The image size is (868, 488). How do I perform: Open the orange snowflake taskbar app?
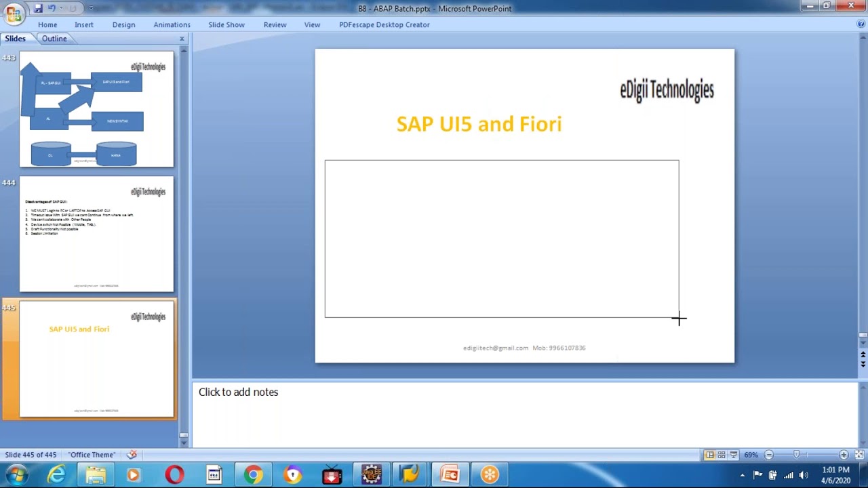490,475
